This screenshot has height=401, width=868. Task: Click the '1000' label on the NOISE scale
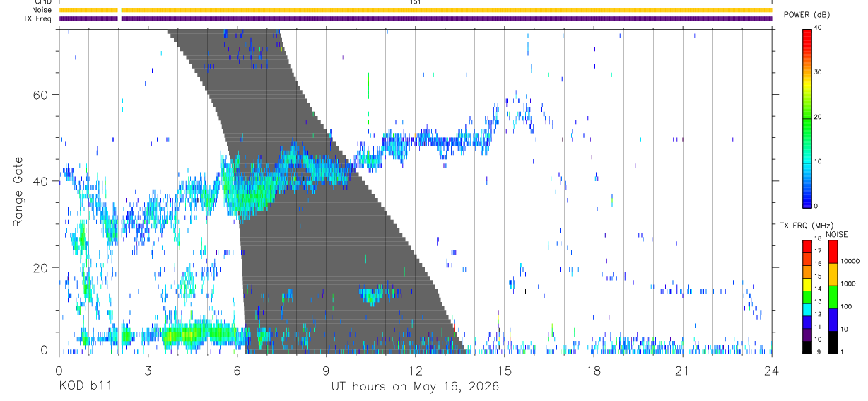point(850,284)
